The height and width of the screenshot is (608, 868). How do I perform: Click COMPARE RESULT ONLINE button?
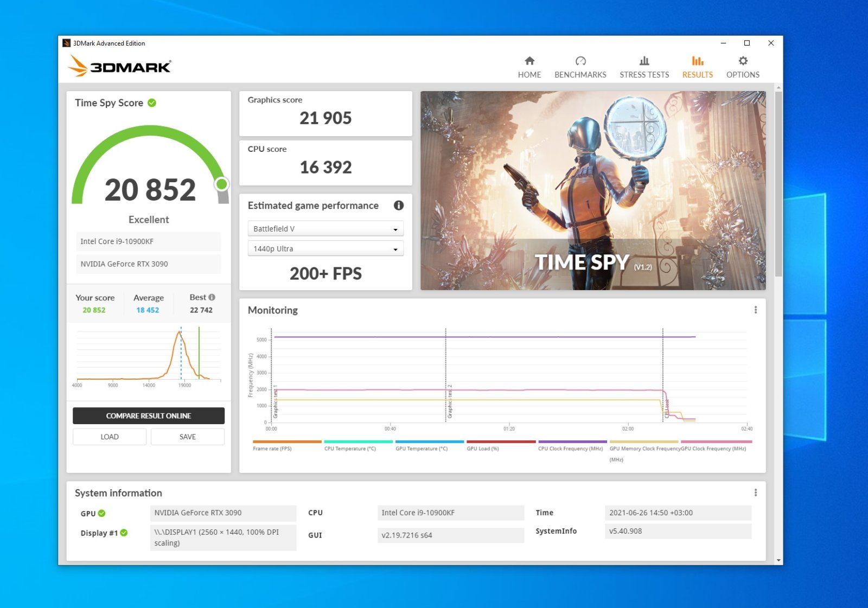click(149, 416)
